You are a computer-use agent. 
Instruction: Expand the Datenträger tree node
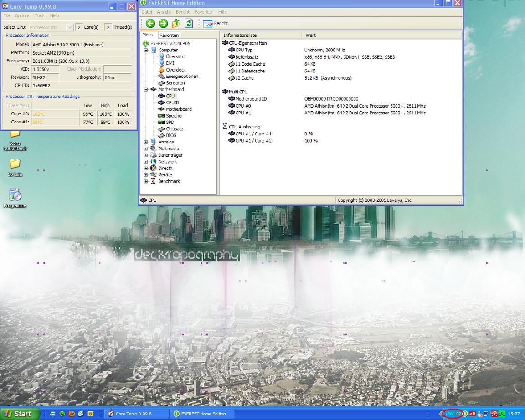click(x=146, y=155)
